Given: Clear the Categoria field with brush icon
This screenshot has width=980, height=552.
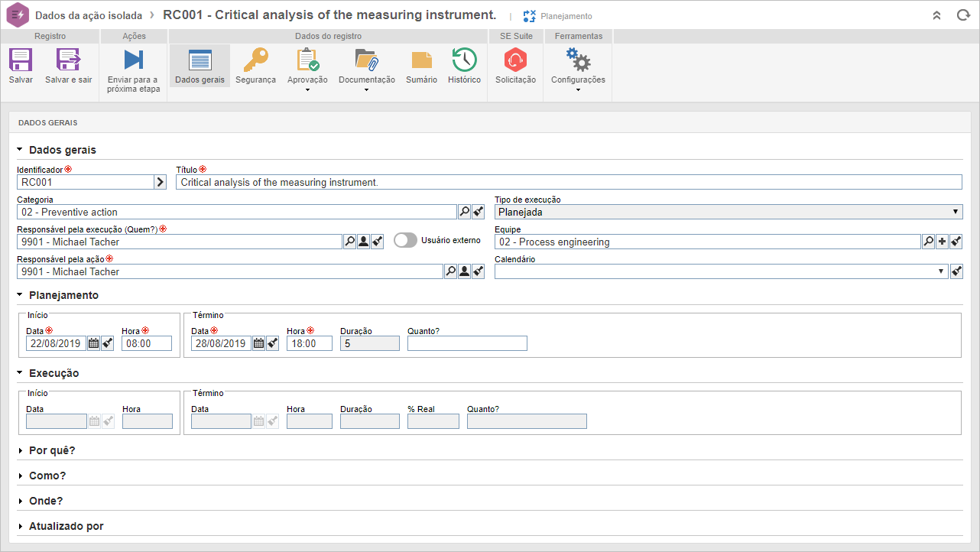Looking at the screenshot, I should coord(478,212).
